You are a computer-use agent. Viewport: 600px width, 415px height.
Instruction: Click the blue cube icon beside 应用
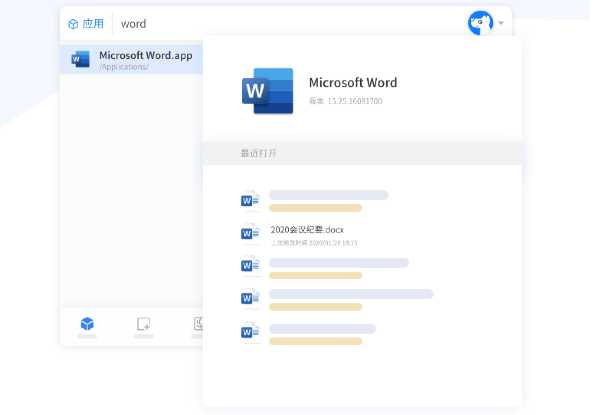click(73, 24)
